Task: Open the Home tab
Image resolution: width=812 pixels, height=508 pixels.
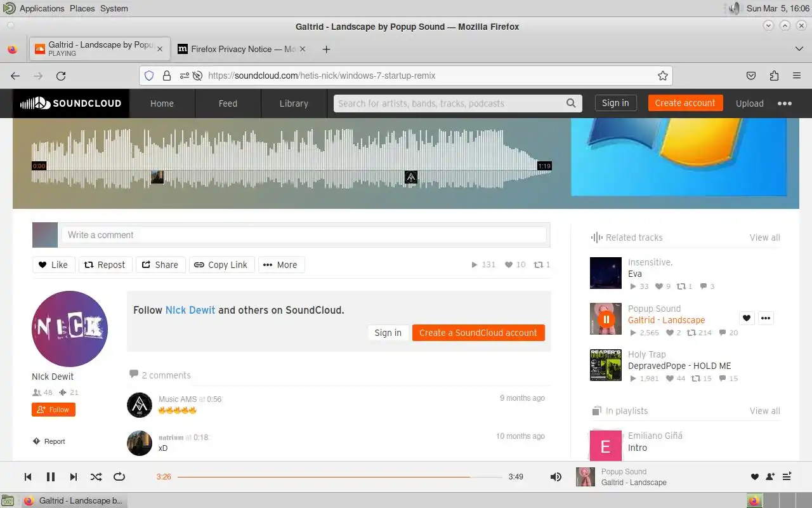Action: click(x=162, y=104)
